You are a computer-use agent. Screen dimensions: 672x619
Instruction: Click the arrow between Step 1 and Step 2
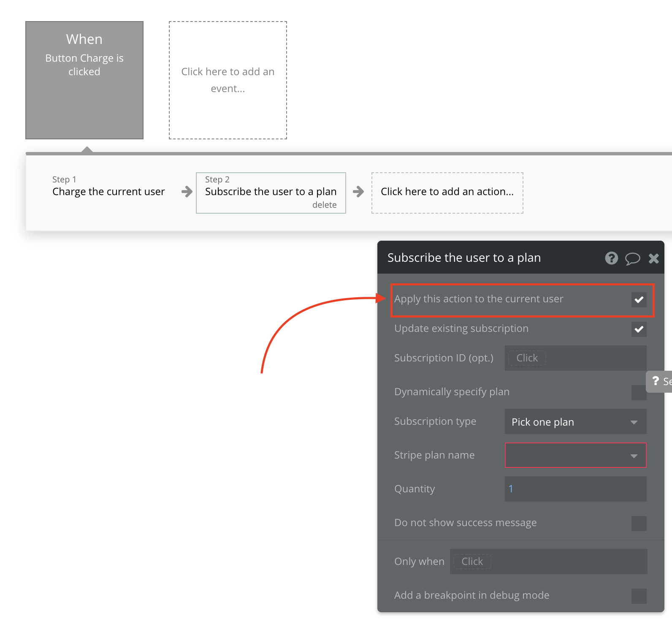(187, 192)
